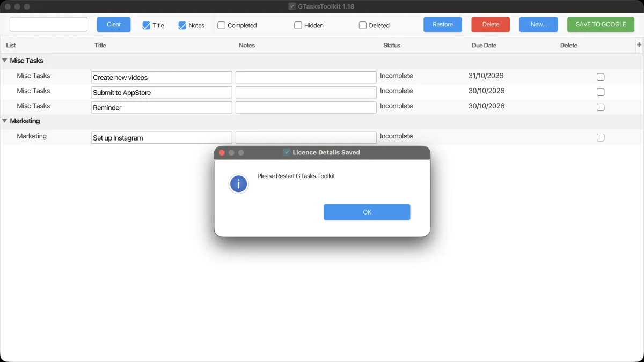Enable the Hidden filter checkbox
The image size is (644, 362).
pyautogui.click(x=298, y=25)
